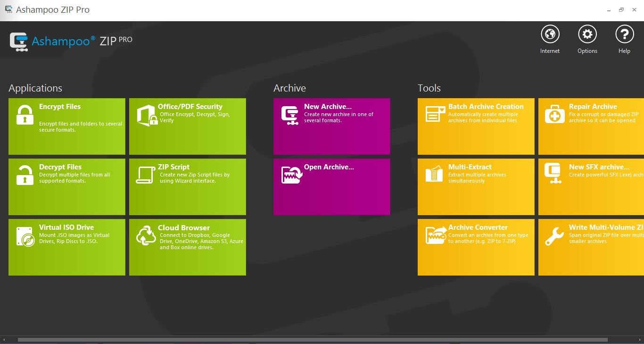
Task: Click 'Mount .ISO images as Virtual Drives' text
Action: click(x=74, y=238)
